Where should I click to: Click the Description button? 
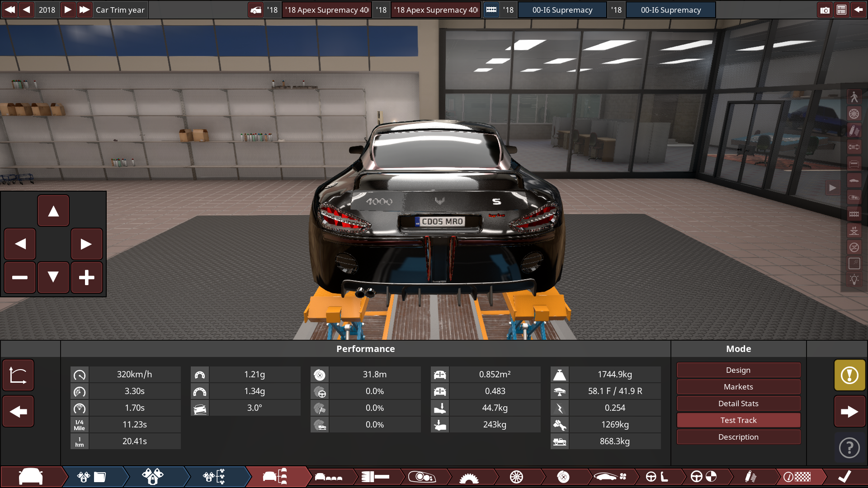click(x=738, y=436)
